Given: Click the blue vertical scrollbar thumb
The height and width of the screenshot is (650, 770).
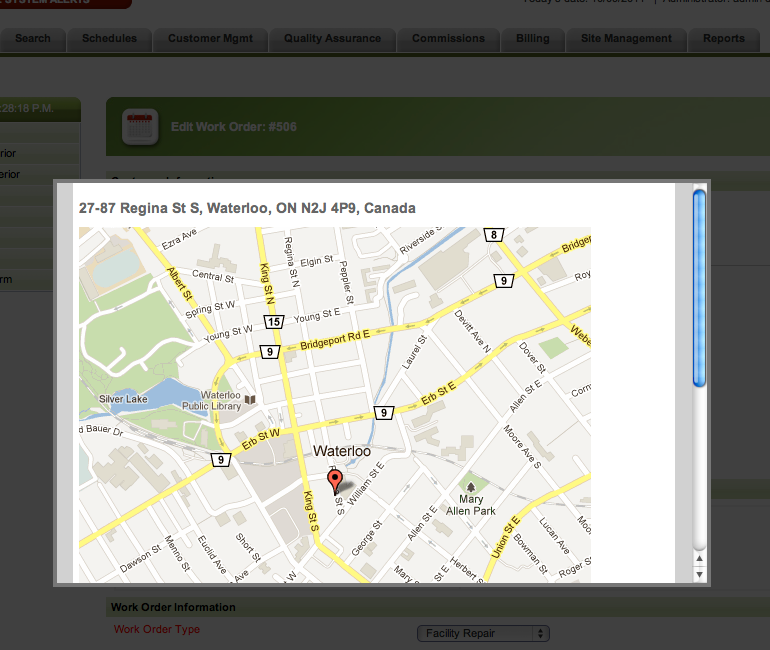Looking at the screenshot, I should point(699,289).
